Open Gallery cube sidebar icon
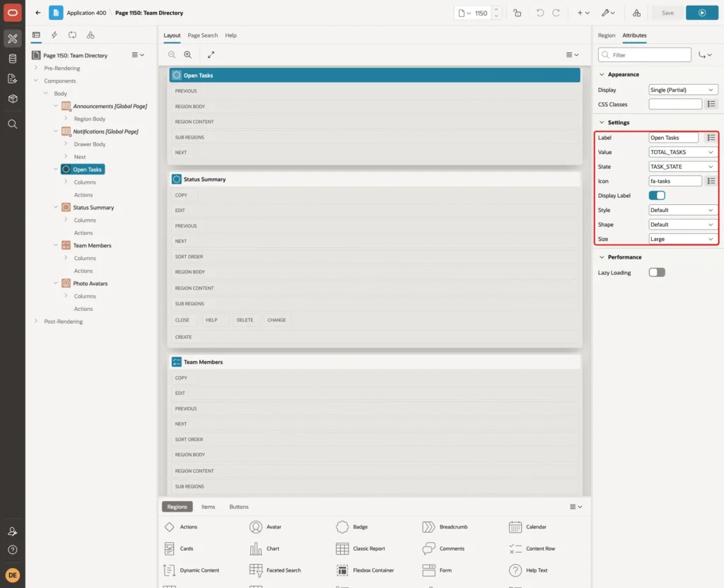 point(13,98)
